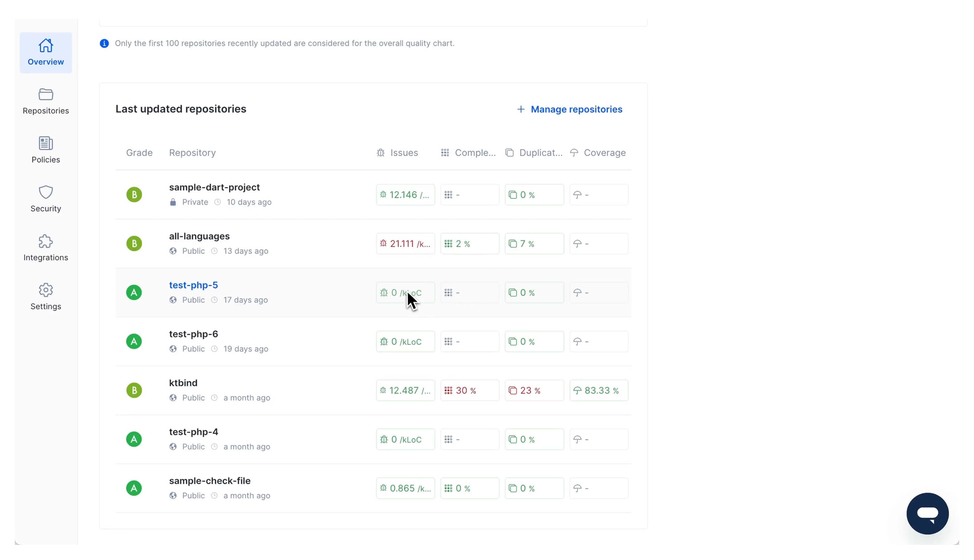Click grade A badge of test-php-6
Image resolution: width=974 pixels, height=560 pixels.
click(134, 341)
